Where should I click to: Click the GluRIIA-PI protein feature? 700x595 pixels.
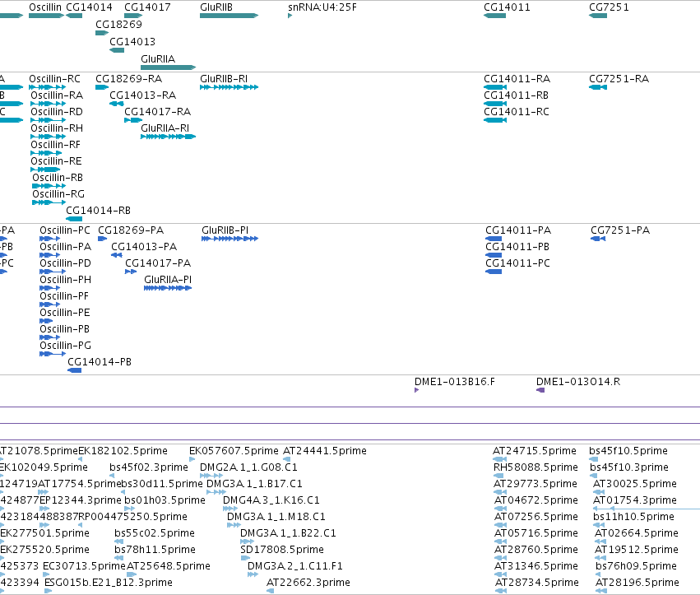[x=168, y=288]
